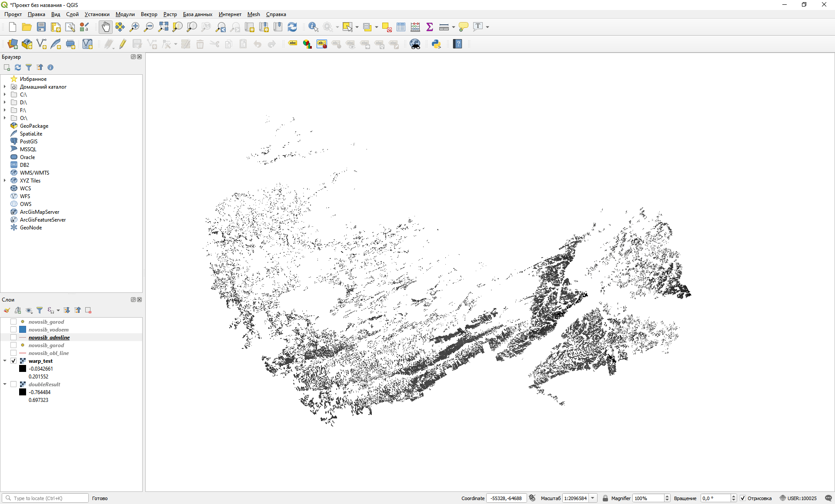The image size is (835, 504).
Task: Uncheck the warp_test layer visibility
Action: tap(13, 361)
